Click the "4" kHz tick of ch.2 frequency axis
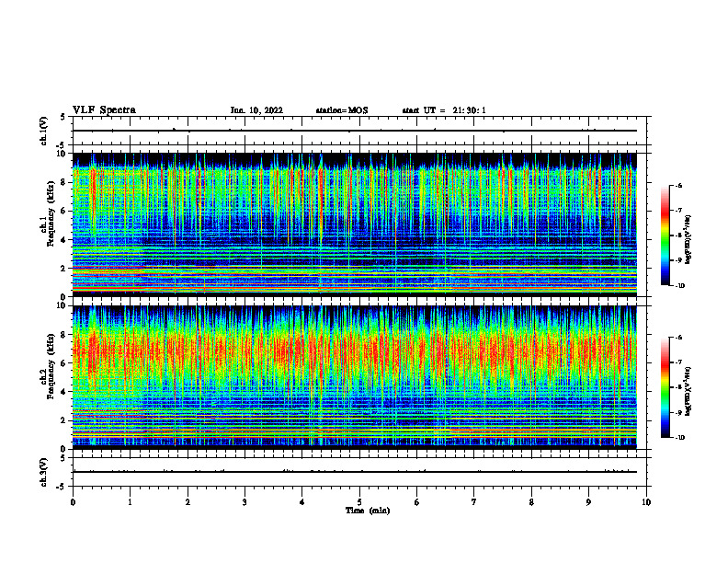 64,393
